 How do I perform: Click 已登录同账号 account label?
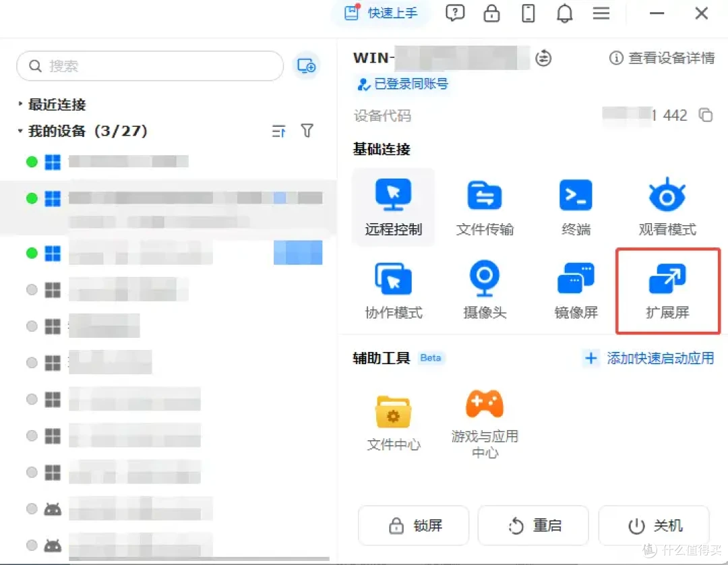402,84
